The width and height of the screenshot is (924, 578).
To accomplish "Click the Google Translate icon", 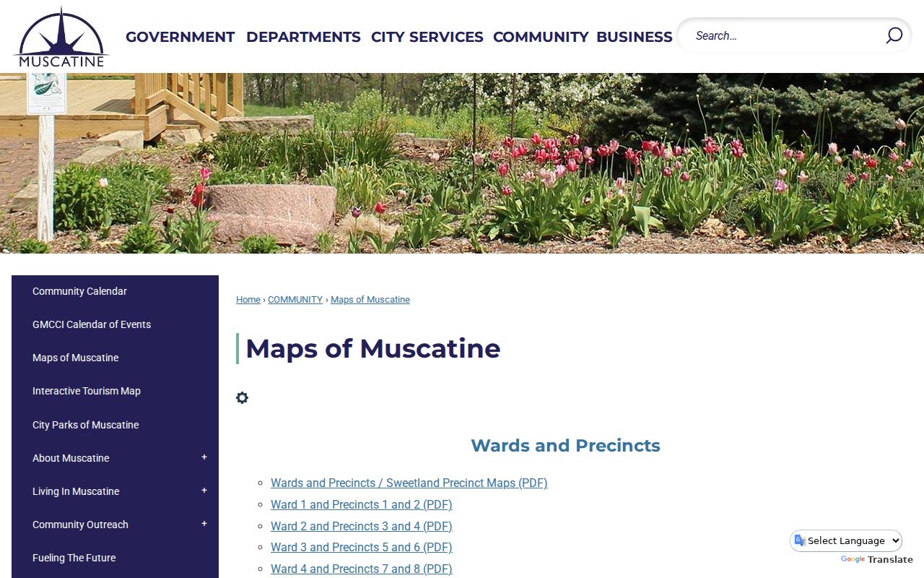I will [x=800, y=540].
